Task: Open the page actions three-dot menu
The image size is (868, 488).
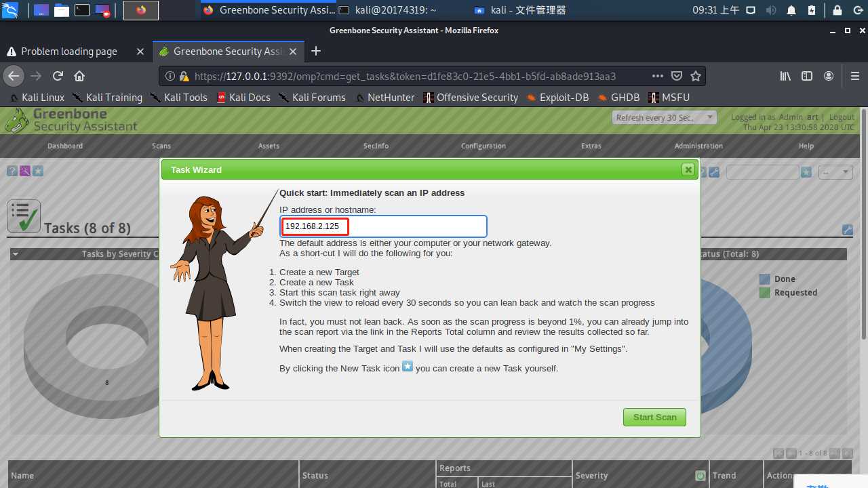Action: coord(658,76)
